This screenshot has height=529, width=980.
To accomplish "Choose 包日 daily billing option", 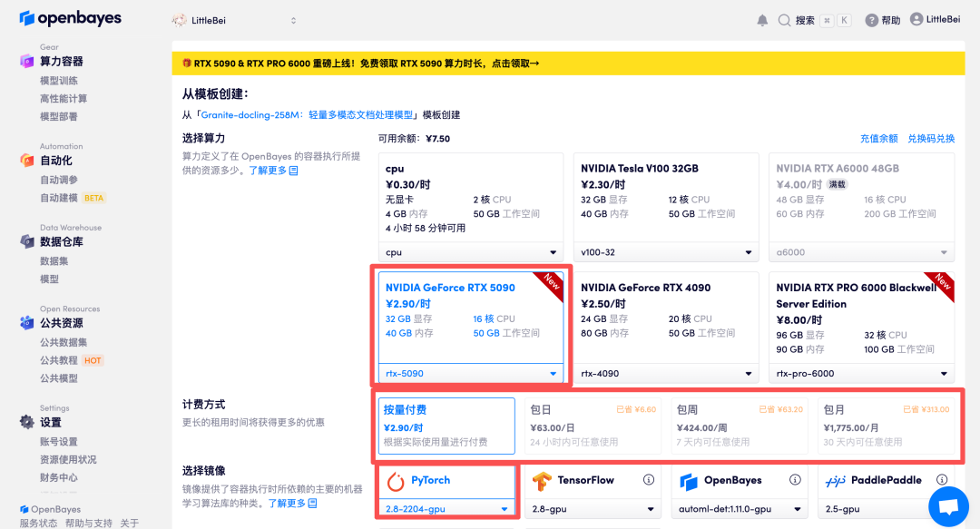I will click(x=593, y=426).
